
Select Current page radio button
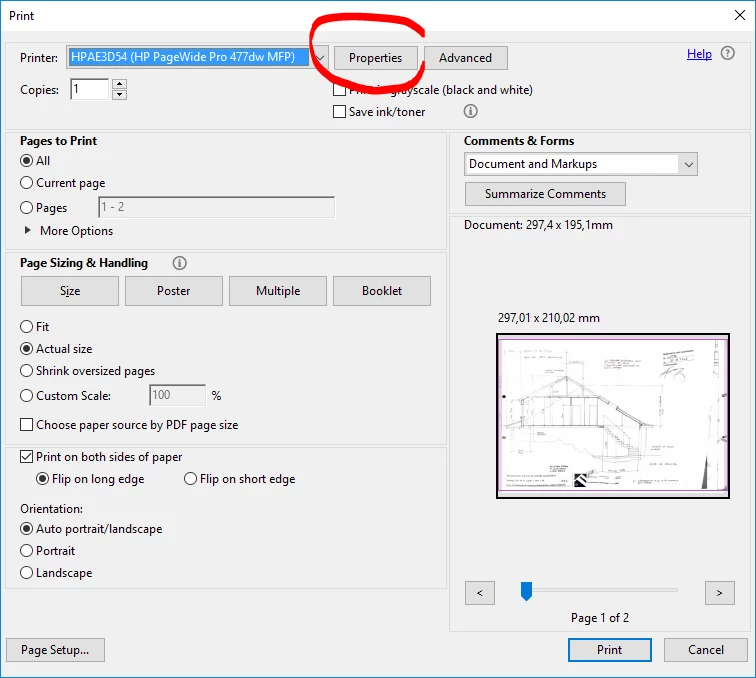pyautogui.click(x=27, y=183)
